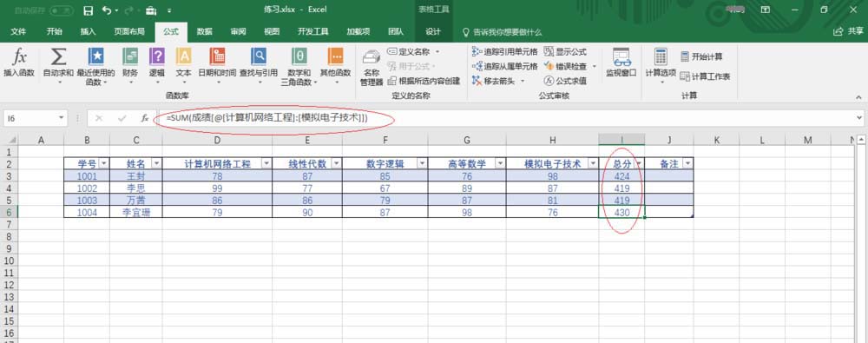Expand the 线性代数 column filter dropdown
Screen dimensions: 868x343
click(x=336, y=163)
